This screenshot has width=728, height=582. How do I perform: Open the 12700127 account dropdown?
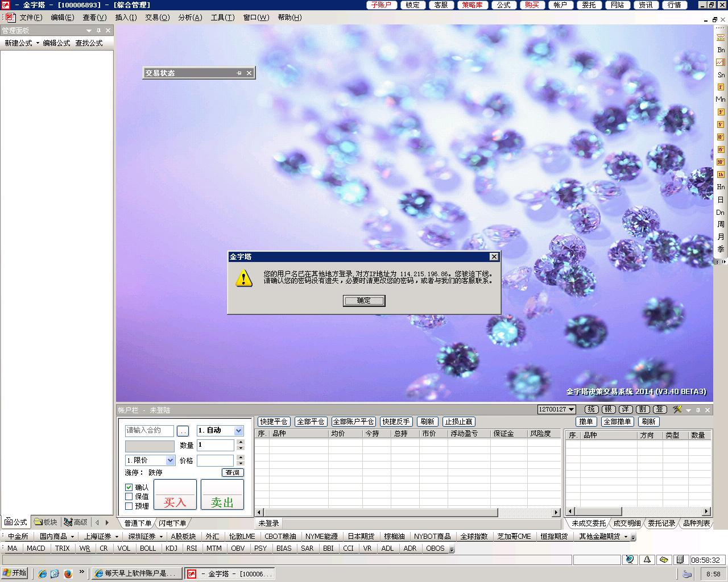click(x=571, y=410)
